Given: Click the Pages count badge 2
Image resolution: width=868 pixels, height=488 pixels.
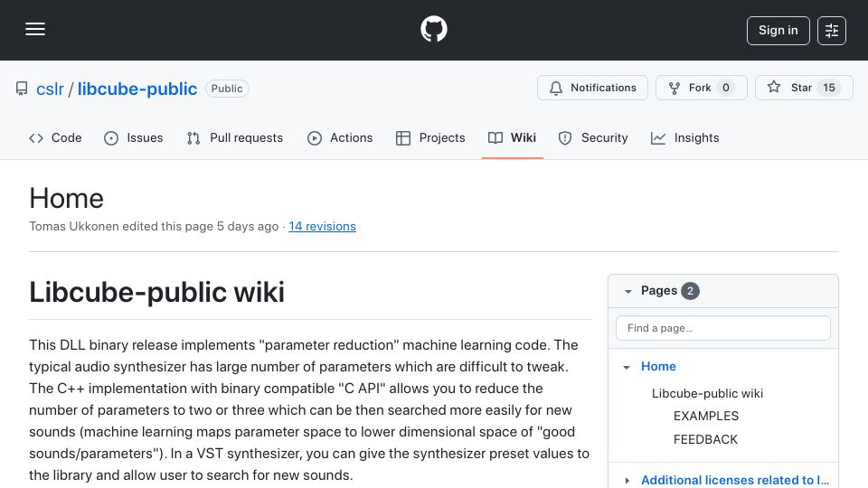Looking at the screenshot, I should (690, 291).
